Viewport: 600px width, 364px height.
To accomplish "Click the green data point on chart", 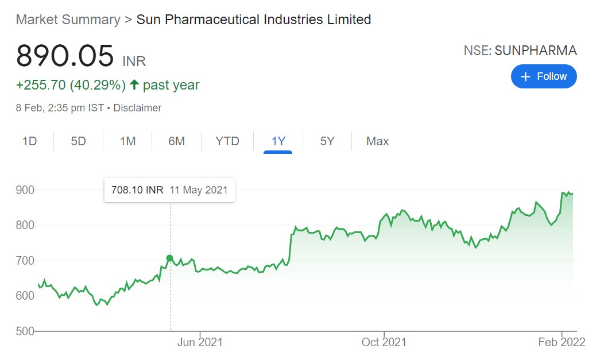I will (169, 258).
